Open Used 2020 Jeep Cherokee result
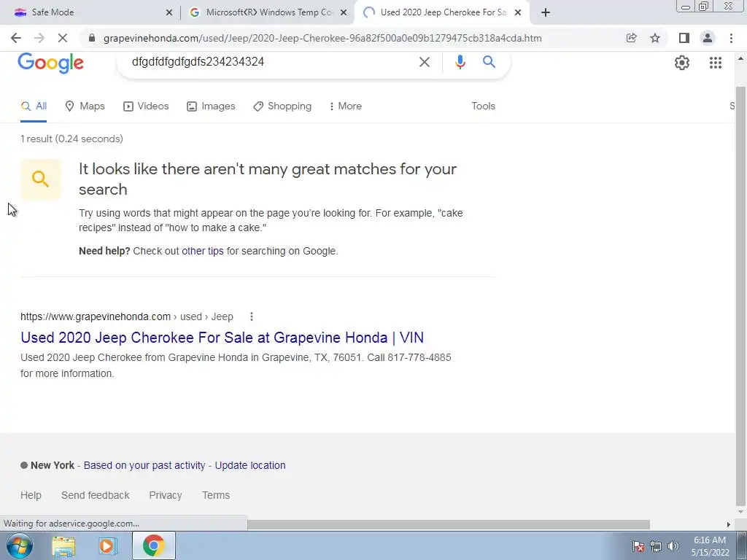 (222, 338)
